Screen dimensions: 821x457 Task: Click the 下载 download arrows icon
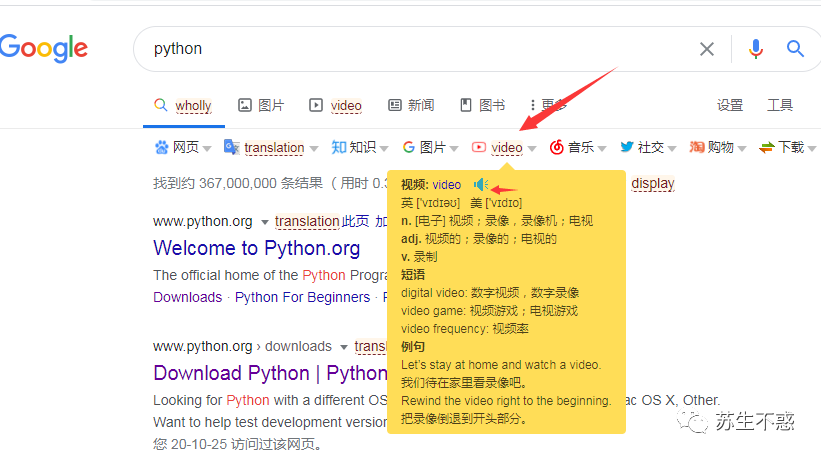click(x=767, y=148)
